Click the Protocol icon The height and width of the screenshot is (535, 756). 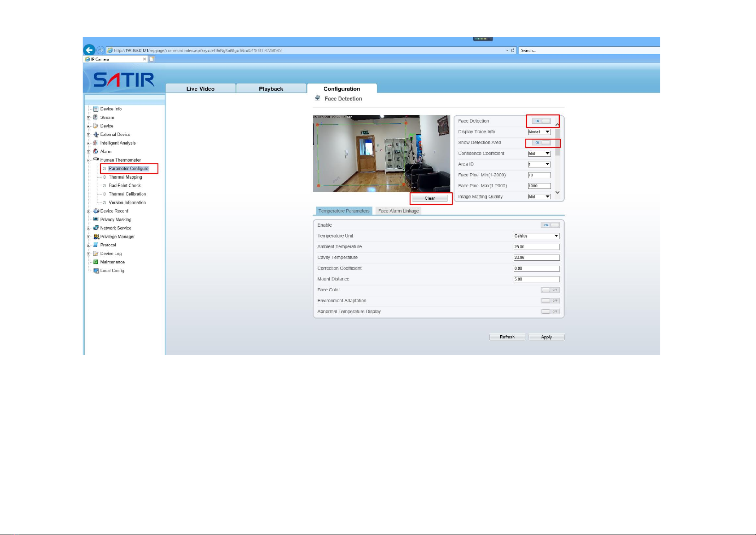coord(96,245)
